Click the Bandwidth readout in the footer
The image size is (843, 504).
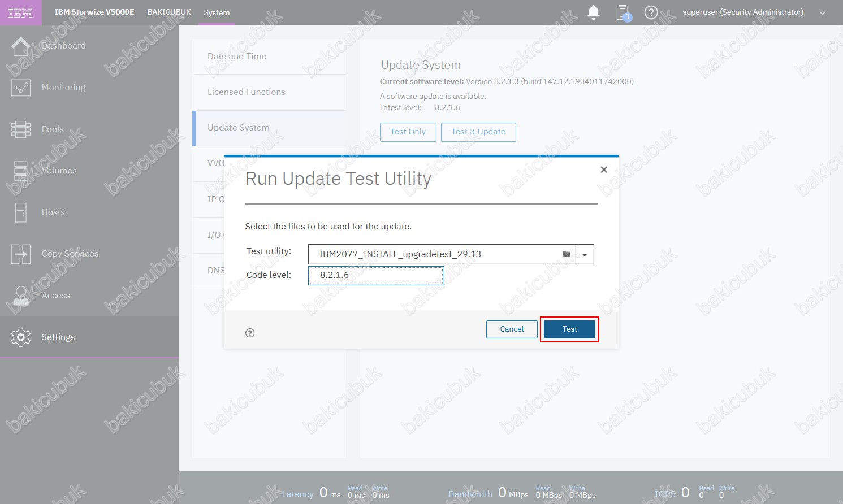pyautogui.click(x=522, y=493)
